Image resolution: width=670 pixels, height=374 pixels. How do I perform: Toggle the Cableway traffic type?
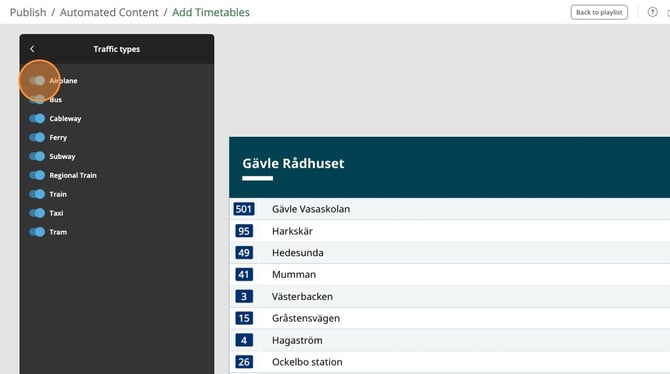click(x=37, y=118)
